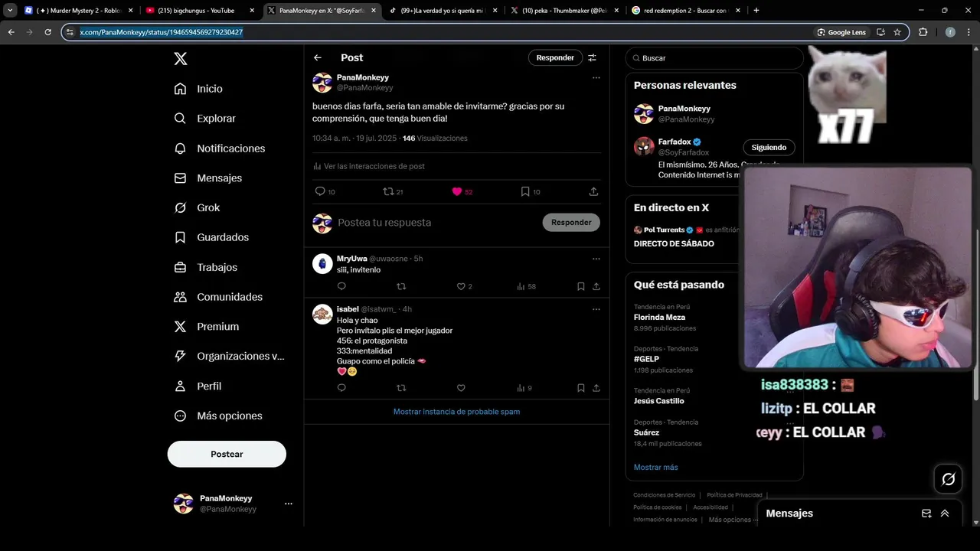Reply to MryUwa's comment
The image size is (980, 551).
(x=341, y=286)
